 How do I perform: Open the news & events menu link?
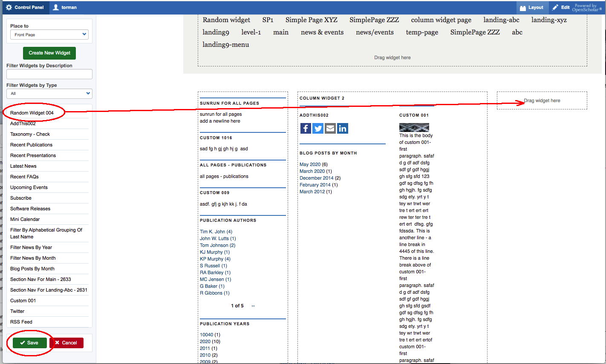[322, 32]
